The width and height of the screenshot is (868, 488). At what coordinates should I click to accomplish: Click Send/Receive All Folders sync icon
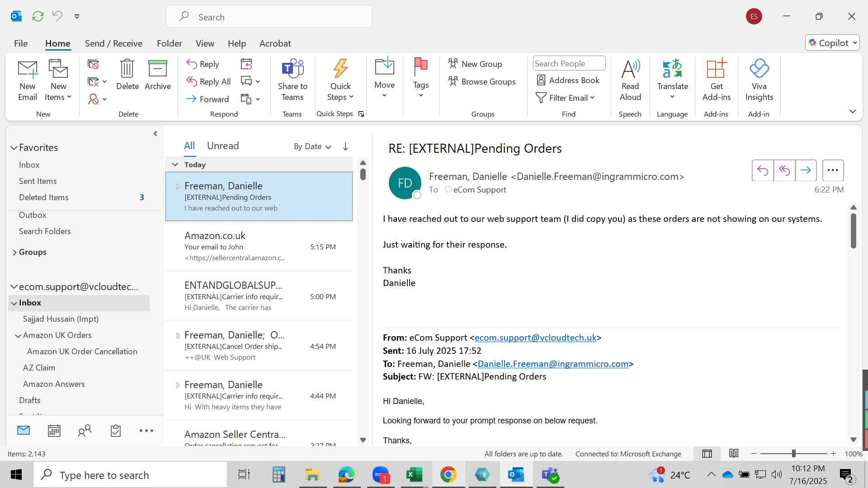38,16
